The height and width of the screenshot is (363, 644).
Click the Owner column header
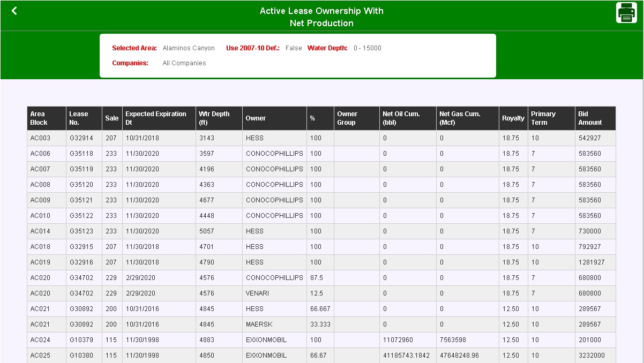[x=274, y=118]
